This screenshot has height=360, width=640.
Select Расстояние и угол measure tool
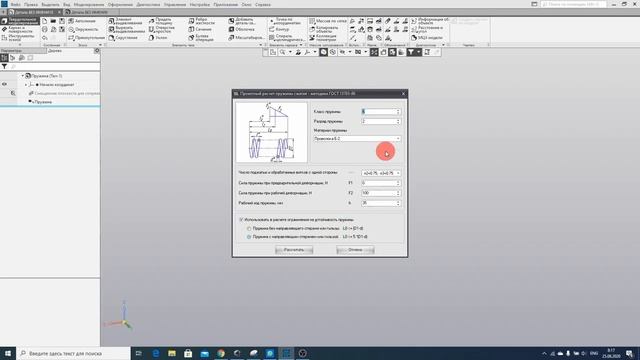tap(427, 29)
